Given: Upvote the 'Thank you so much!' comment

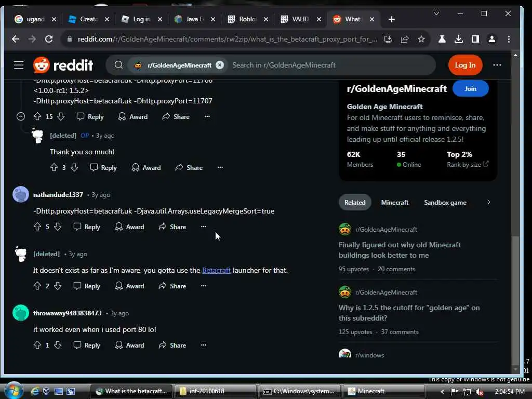Looking at the screenshot, I should click(54, 167).
